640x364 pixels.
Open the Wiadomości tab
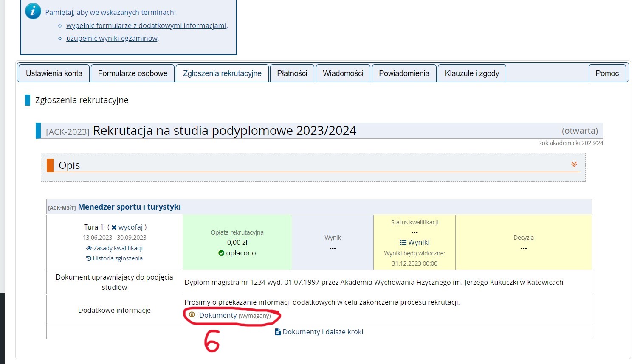pos(343,73)
